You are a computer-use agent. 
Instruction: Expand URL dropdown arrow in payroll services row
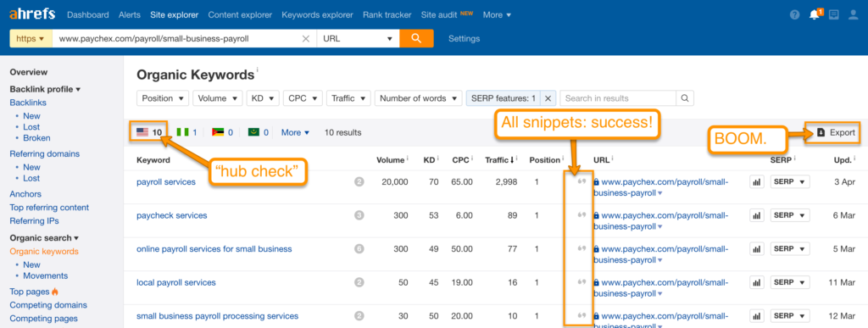(659, 193)
